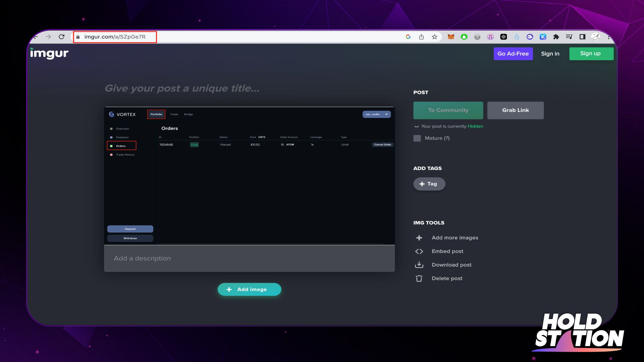Toggle the browser side panel
Image resolution: width=644 pixels, height=362 pixels.
582,37
